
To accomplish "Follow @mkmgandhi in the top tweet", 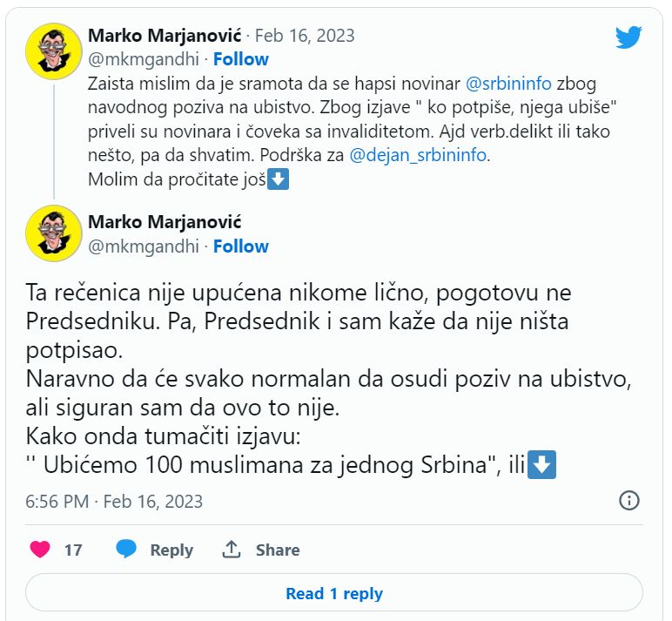I will coord(241,59).
